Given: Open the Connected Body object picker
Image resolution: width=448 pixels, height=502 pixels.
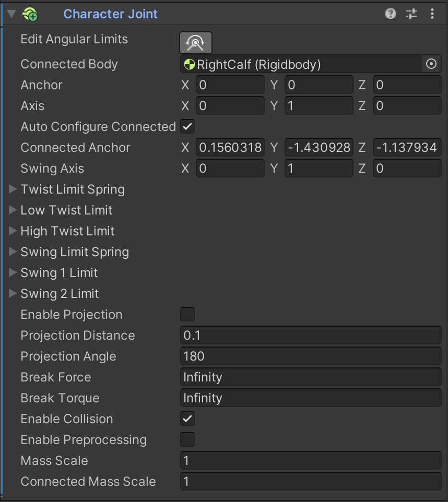Looking at the screenshot, I should tap(431, 64).
